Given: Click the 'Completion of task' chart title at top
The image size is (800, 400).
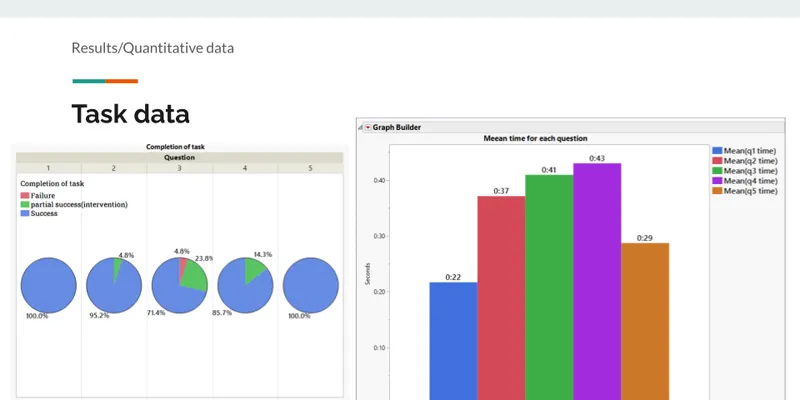Looking at the screenshot, I should pyautogui.click(x=176, y=147).
